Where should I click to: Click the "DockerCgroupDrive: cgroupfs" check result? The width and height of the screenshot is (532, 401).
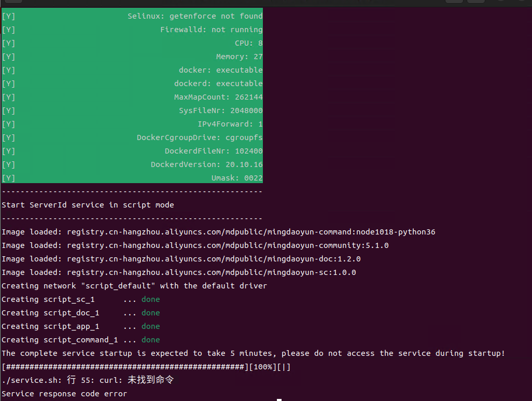click(x=200, y=137)
